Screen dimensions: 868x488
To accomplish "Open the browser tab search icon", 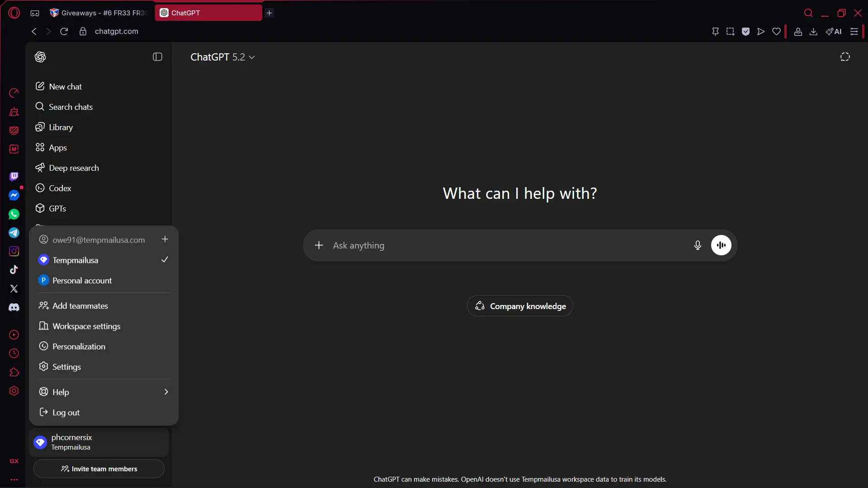I will (x=808, y=13).
